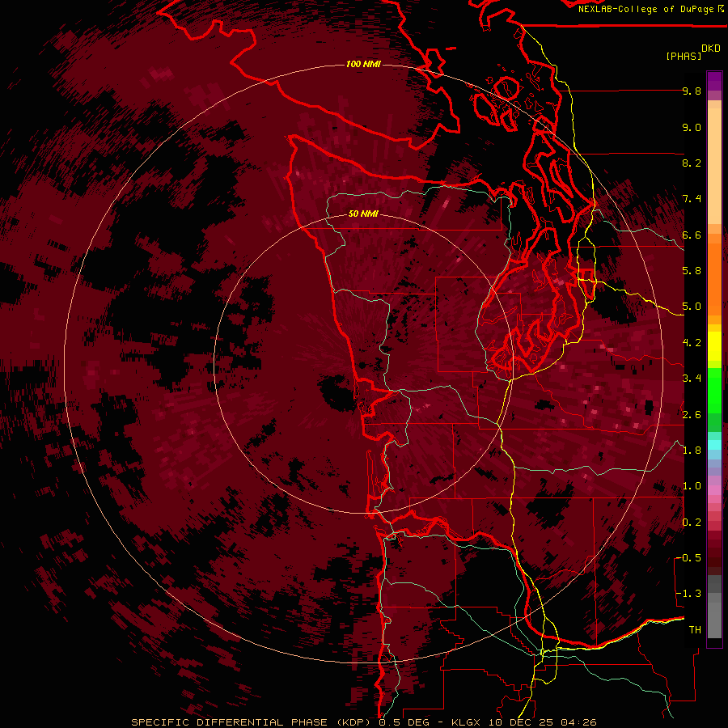Click the 100 NMI range ring label

click(363, 64)
